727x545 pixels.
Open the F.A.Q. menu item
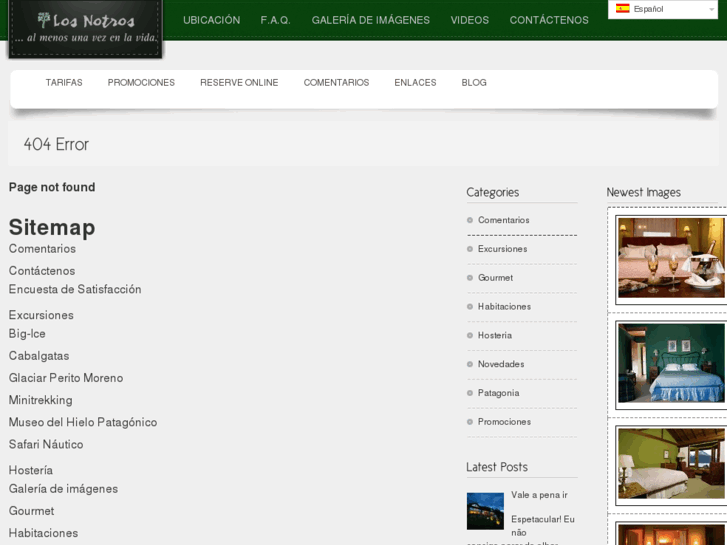coord(275,20)
